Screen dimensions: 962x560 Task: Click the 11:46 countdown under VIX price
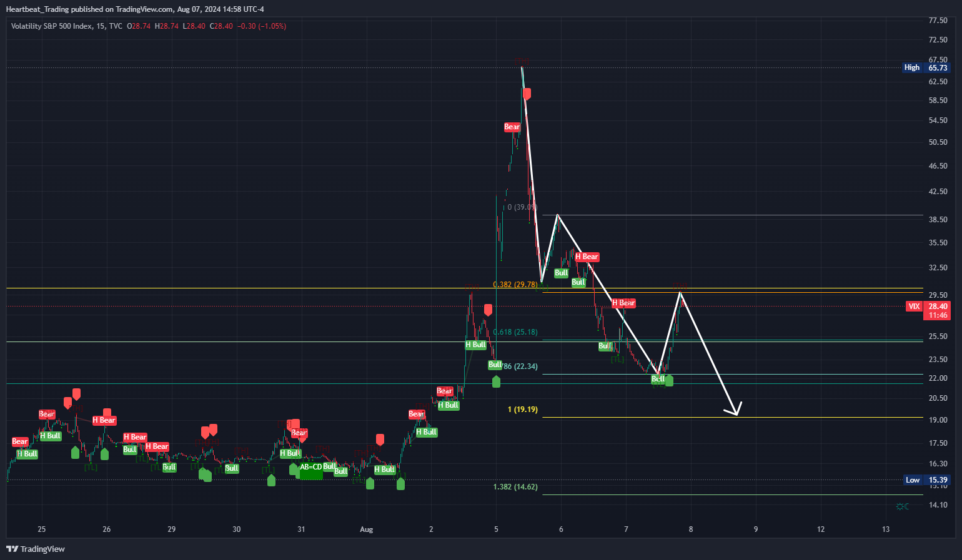point(938,315)
